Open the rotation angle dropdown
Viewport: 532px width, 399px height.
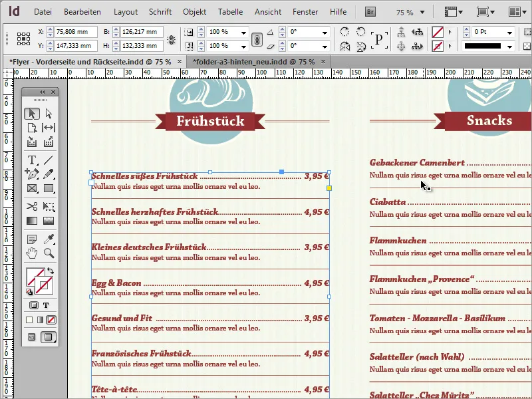click(x=325, y=33)
